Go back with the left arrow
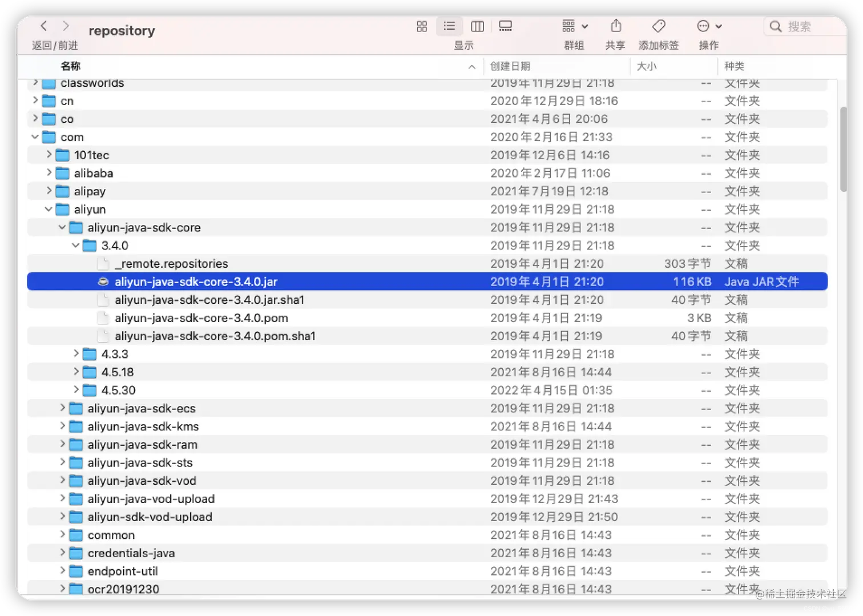Viewport: 863px width, 616px height. point(44,26)
